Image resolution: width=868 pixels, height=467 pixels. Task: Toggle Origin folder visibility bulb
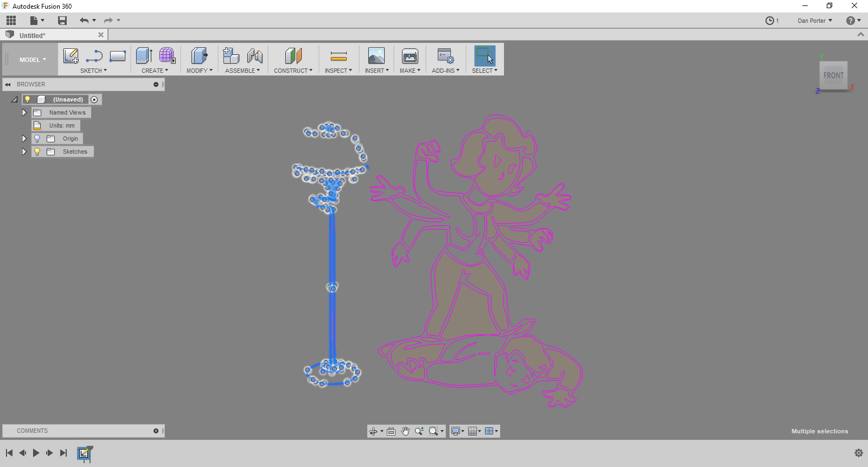(x=37, y=138)
